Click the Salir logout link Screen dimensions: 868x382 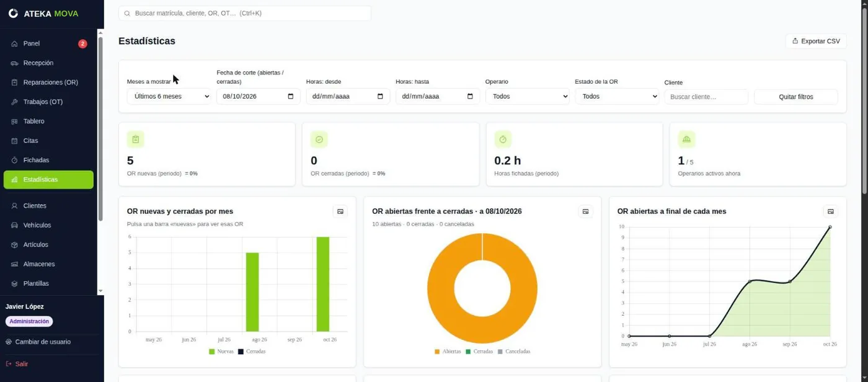pyautogui.click(x=17, y=364)
